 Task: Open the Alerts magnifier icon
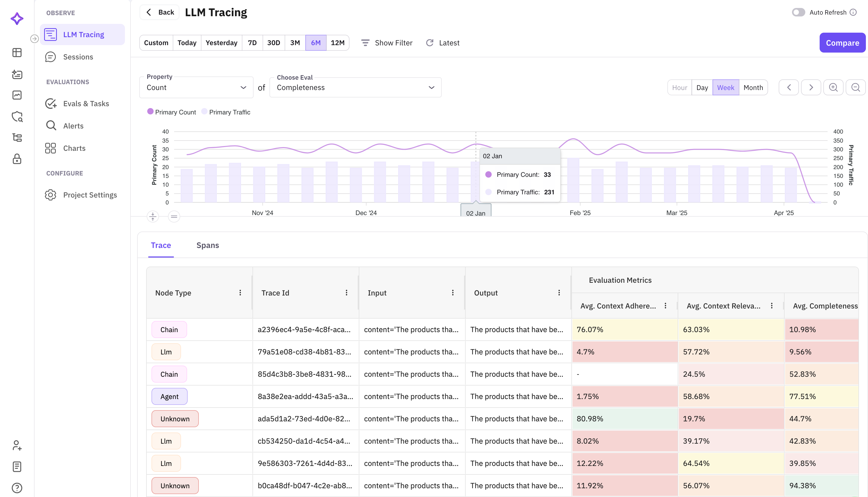pyautogui.click(x=50, y=125)
